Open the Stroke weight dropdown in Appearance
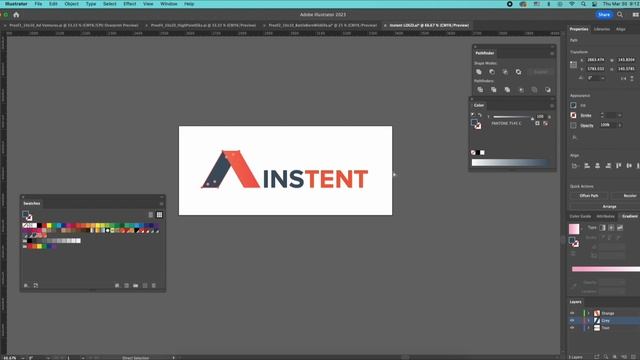Screen dimensions: 640x360 pos(620,116)
